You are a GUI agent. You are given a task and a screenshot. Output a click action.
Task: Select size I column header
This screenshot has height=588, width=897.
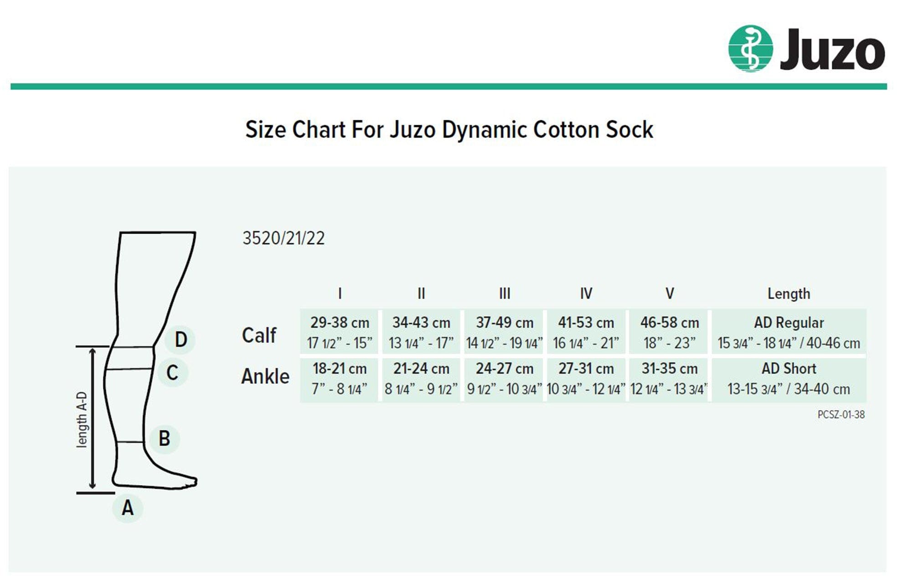[340, 293]
